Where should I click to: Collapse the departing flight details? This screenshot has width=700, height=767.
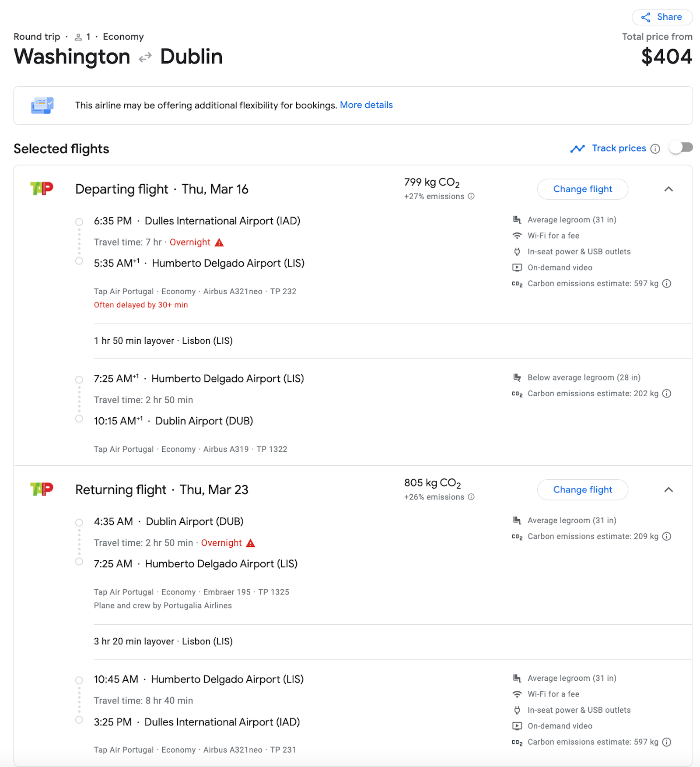point(668,190)
